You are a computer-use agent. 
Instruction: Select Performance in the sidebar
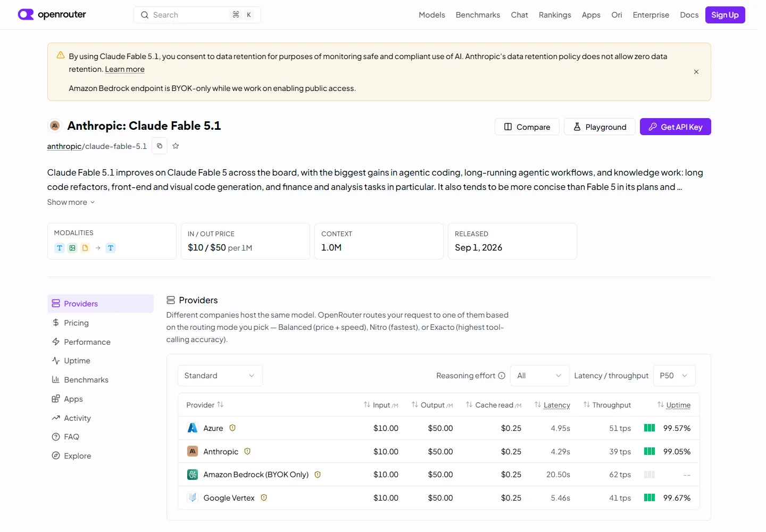(100, 342)
